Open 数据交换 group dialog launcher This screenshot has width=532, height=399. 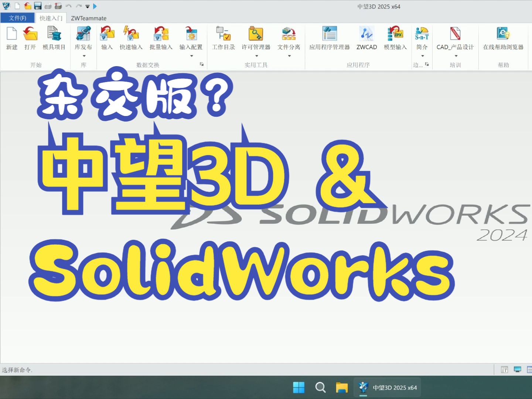point(202,64)
